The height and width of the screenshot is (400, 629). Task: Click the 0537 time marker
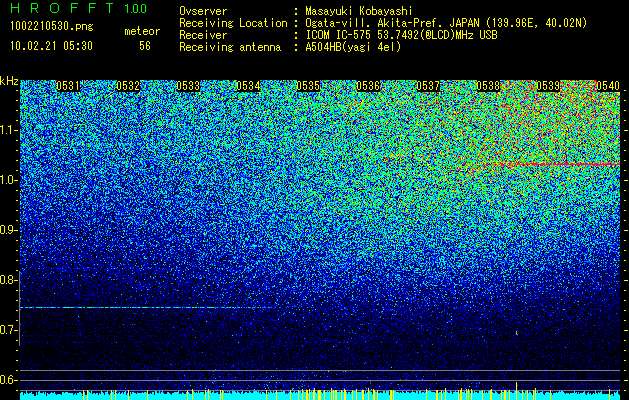[x=428, y=86]
